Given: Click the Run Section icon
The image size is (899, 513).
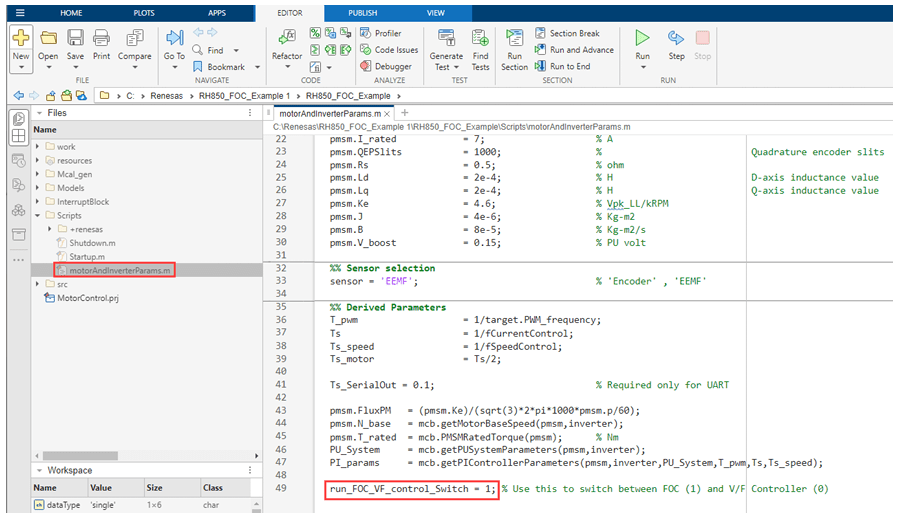Looking at the screenshot, I should tap(514, 38).
